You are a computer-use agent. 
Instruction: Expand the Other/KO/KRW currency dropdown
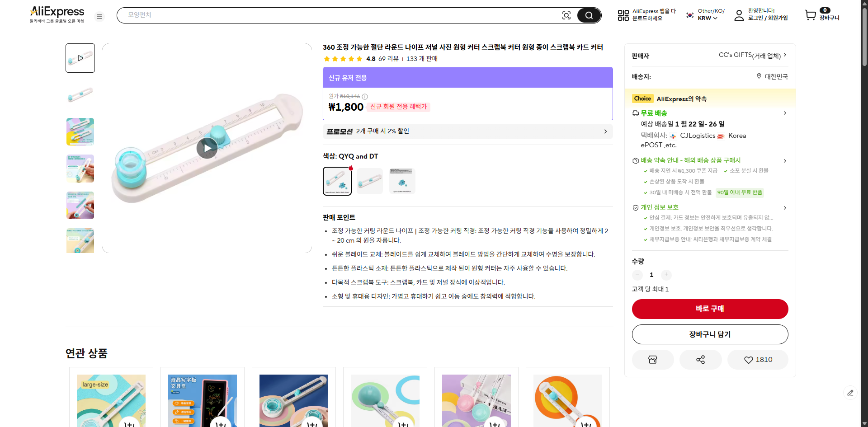[703, 14]
